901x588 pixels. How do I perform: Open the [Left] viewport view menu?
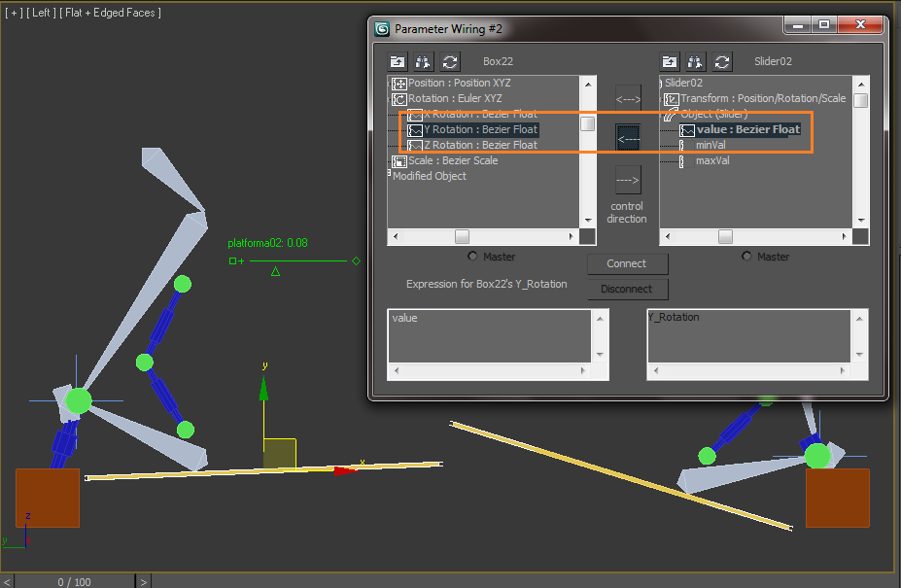click(41, 13)
